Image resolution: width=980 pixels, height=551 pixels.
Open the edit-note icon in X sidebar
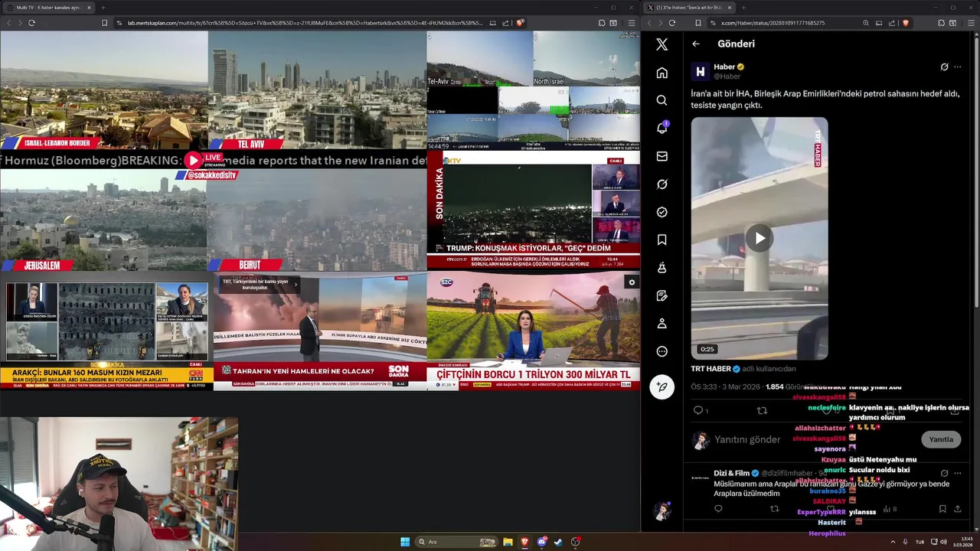coord(662,295)
